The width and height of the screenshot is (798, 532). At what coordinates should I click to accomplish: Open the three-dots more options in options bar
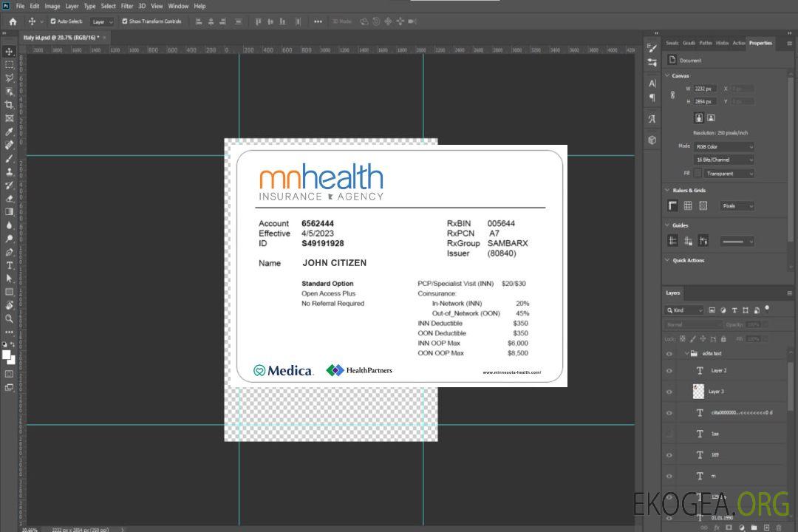[318, 21]
